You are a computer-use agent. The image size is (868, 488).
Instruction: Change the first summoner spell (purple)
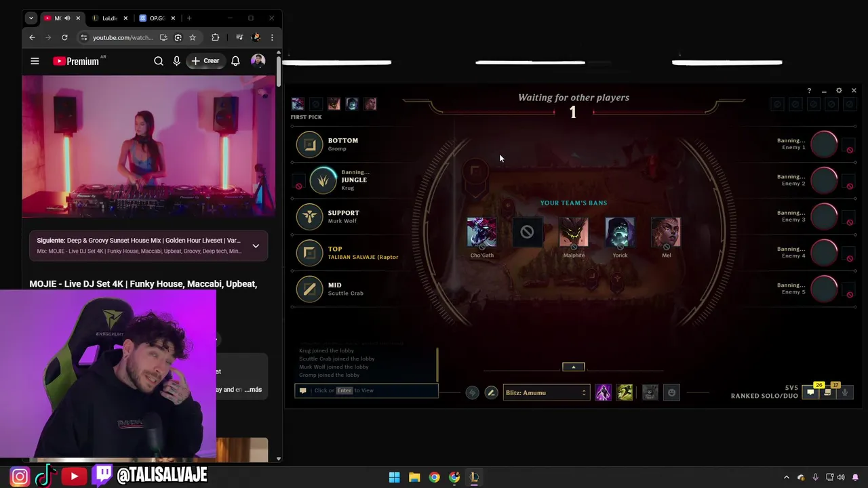(x=603, y=392)
